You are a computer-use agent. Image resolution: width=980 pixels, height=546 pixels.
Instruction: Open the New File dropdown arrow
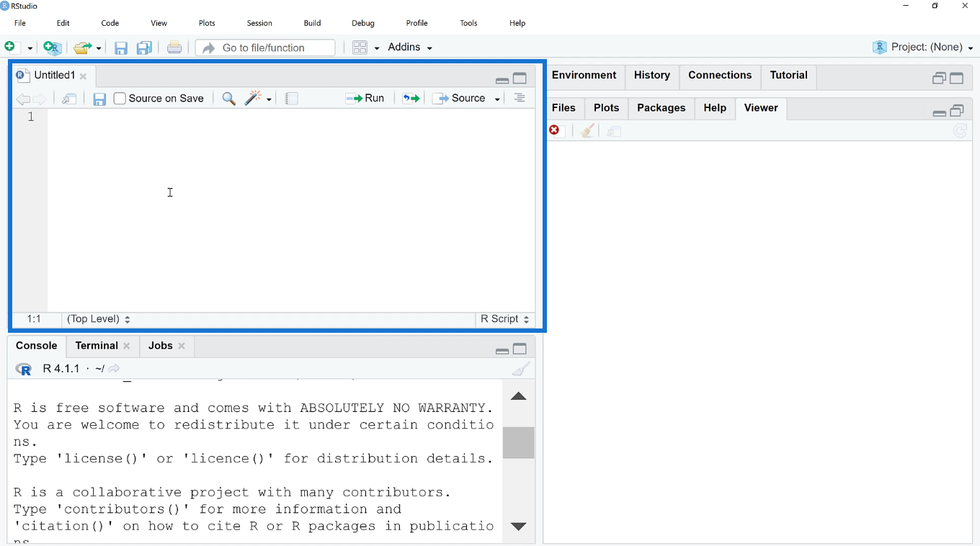(30, 48)
